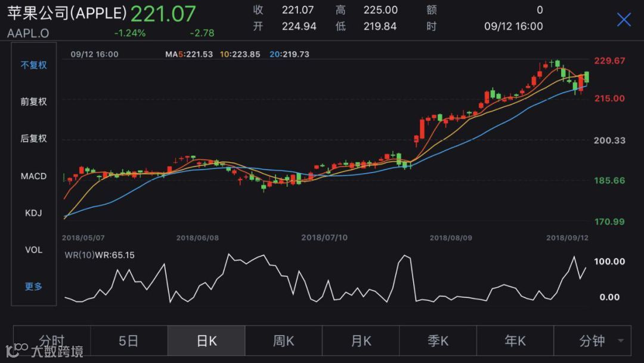Image resolution: width=644 pixels, height=363 pixels.
Task: Click the 20:219.73 moving average label
Action: [x=289, y=54]
